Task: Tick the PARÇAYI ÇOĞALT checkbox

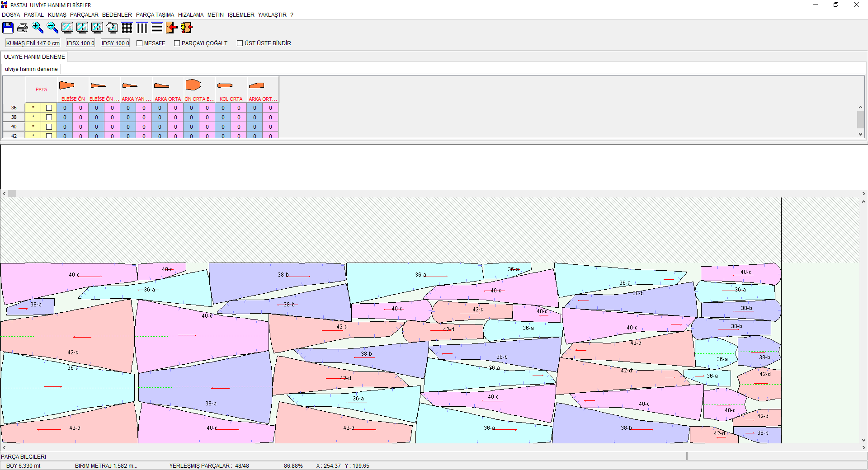Action: 177,43
